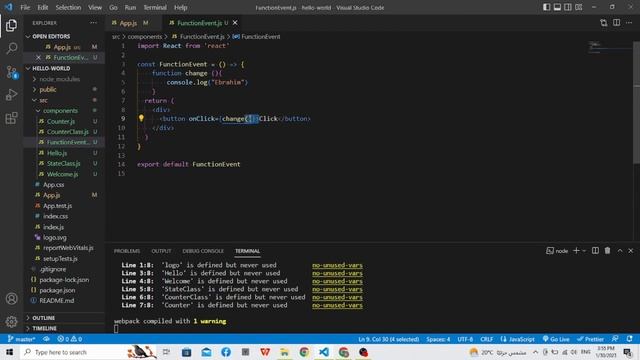Open Run and Debug view
This screenshot has width=640, height=360.
(x=11, y=95)
